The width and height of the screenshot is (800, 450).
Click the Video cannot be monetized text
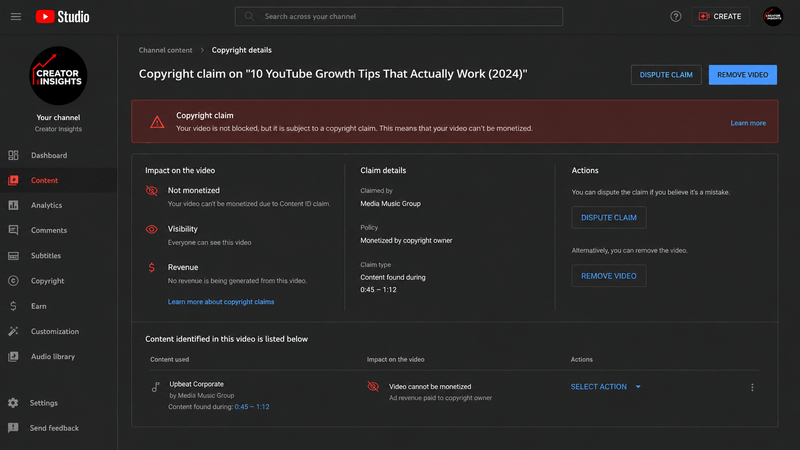click(430, 386)
